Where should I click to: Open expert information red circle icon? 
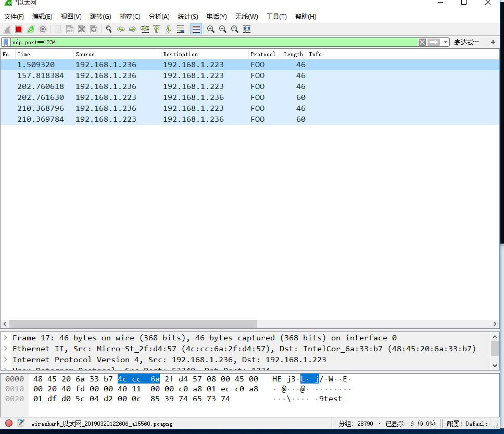tap(9, 423)
